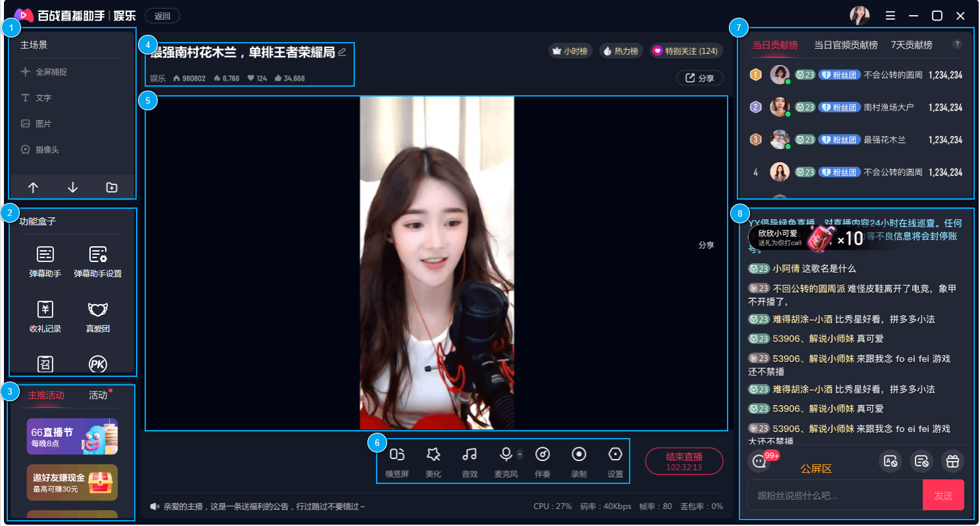Click the 结束直播 end stream button
Image resolution: width=980 pixels, height=526 pixels.
[x=684, y=461]
